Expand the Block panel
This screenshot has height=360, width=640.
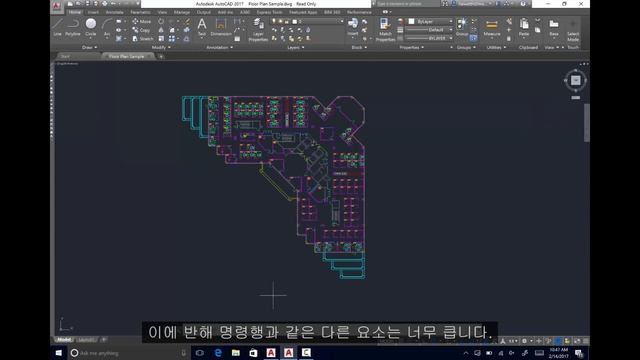359,47
